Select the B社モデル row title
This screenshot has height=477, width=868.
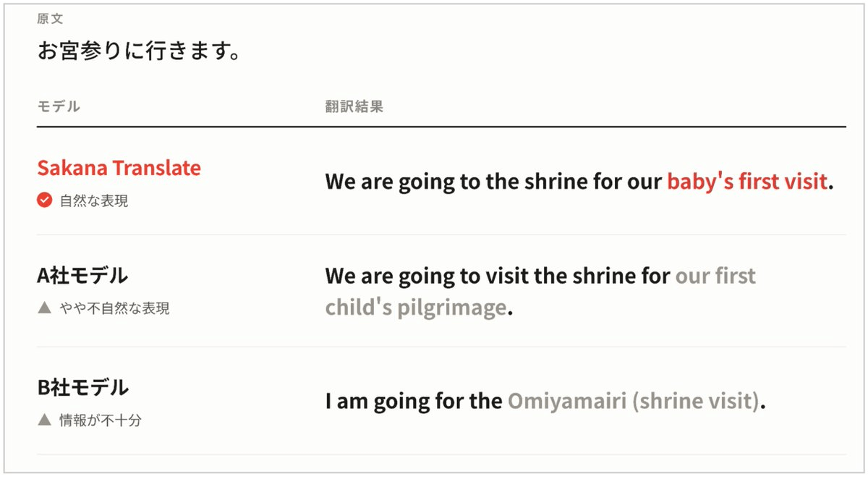tap(82, 387)
